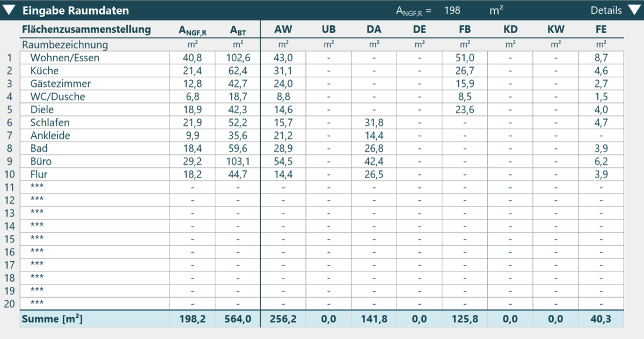Select the DA column header
Screen dimensions: 644x339
tap(374, 30)
